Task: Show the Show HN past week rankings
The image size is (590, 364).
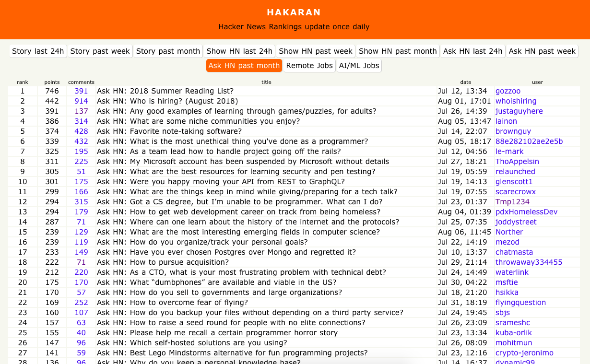Action: [x=315, y=51]
